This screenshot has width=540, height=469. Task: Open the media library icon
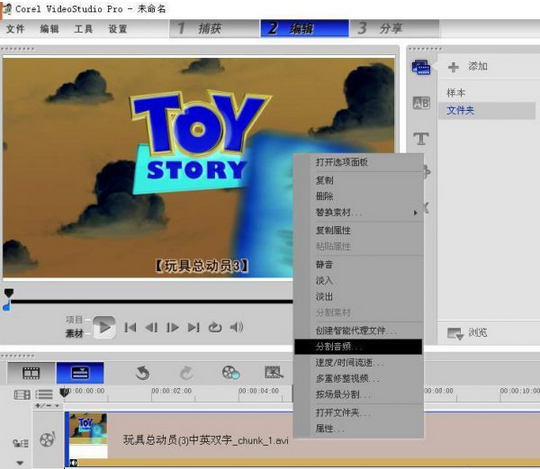coord(421,67)
